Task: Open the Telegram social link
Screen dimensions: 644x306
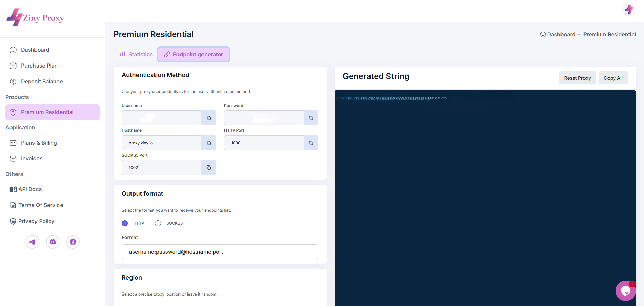Action: click(x=32, y=242)
